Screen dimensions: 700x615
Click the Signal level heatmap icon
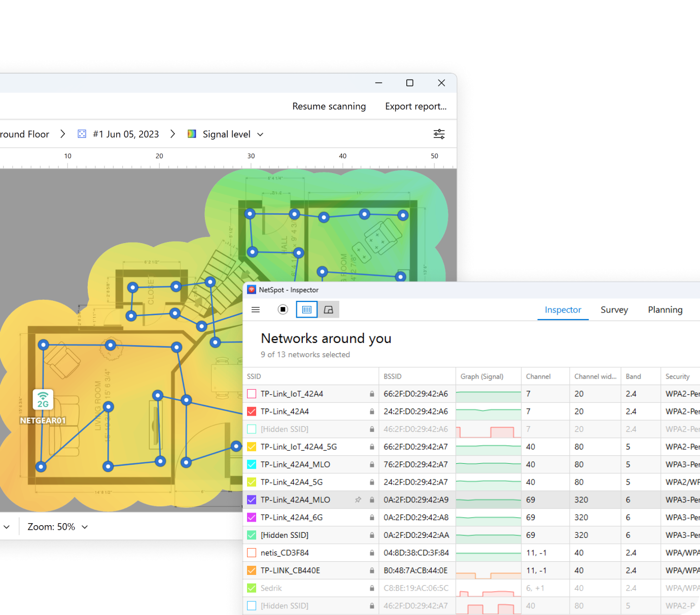coord(192,134)
